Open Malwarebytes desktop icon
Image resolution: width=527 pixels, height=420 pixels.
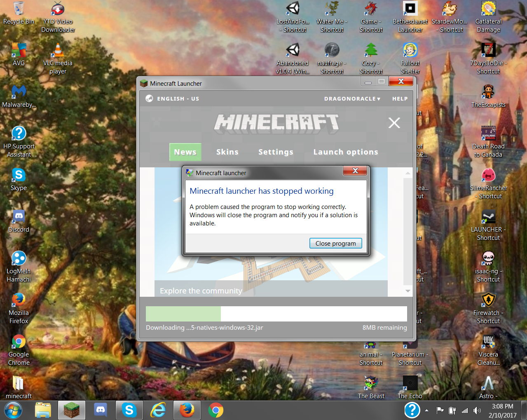[19, 96]
